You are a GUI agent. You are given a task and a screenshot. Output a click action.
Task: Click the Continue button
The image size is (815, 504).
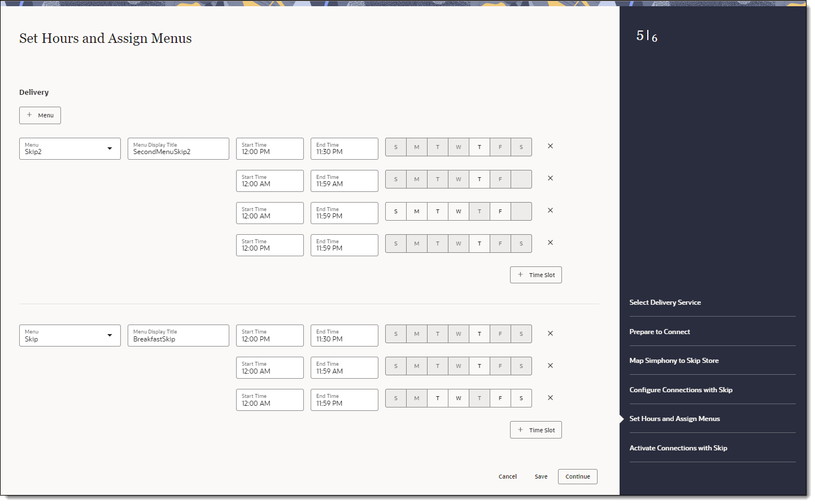coord(578,476)
